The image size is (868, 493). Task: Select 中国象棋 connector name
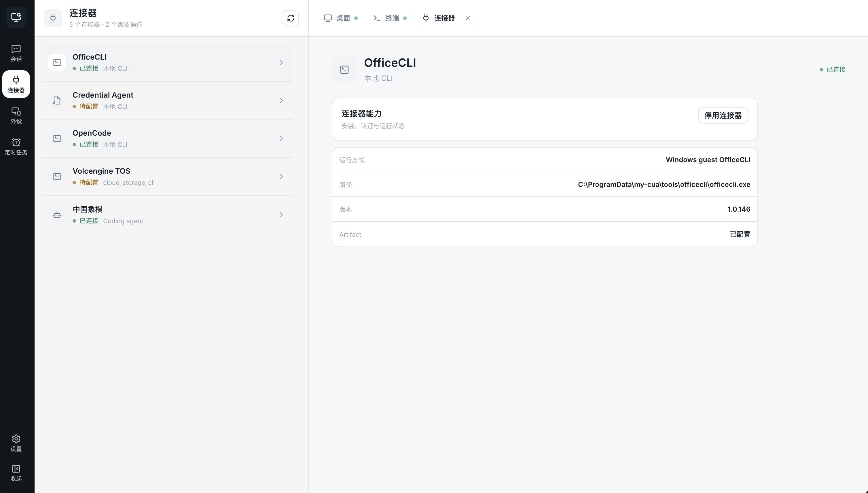(87, 209)
